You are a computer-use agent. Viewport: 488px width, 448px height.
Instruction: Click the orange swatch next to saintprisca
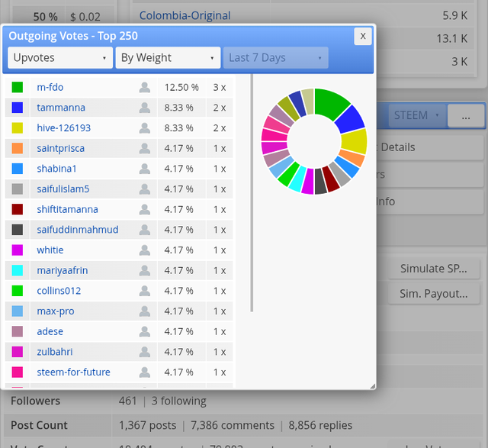[x=18, y=148]
